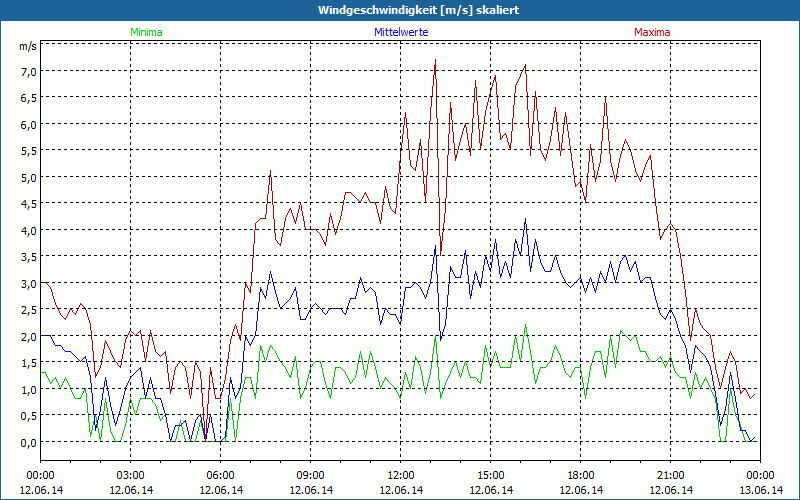
Task: Click the 13.06.14 date label
Action: [761, 490]
